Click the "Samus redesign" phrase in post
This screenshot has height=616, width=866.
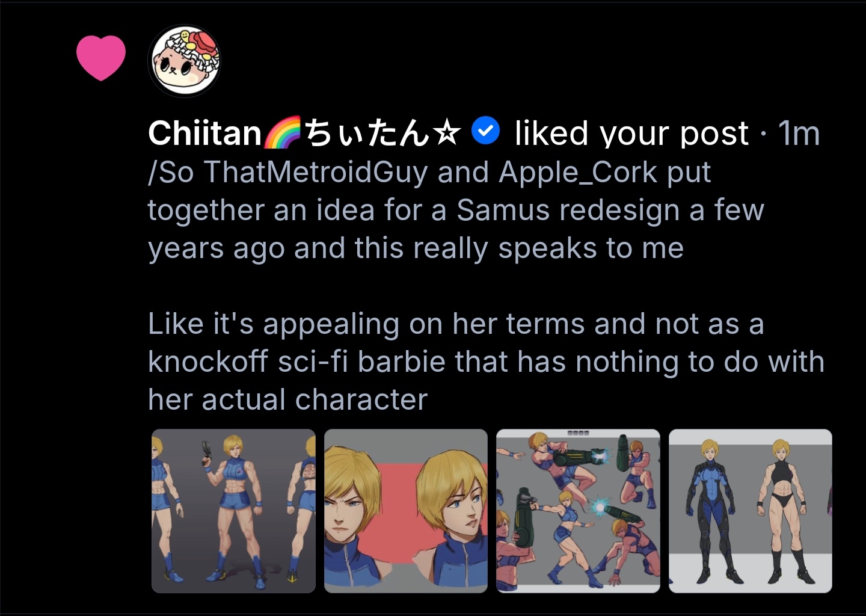(x=568, y=210)
